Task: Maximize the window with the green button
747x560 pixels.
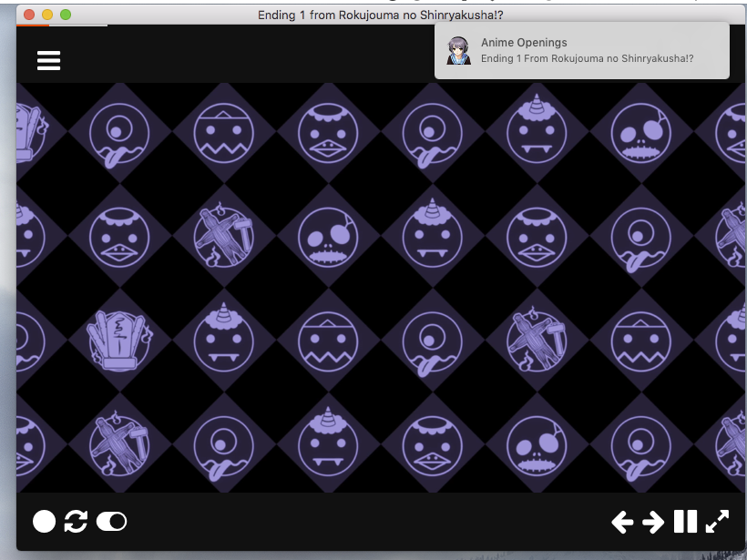Action: pyautogui.click(x=66, y=15)
